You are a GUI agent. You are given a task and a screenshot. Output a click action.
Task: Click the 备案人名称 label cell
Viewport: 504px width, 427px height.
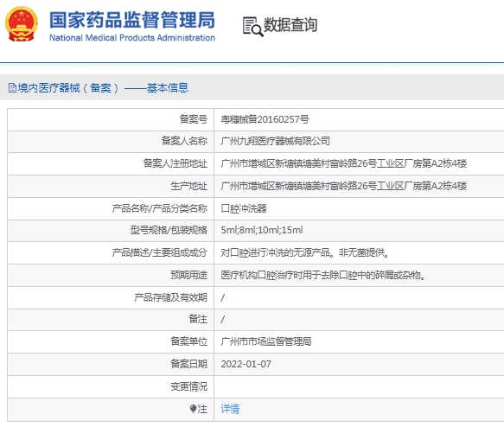(x=111, y=142)
